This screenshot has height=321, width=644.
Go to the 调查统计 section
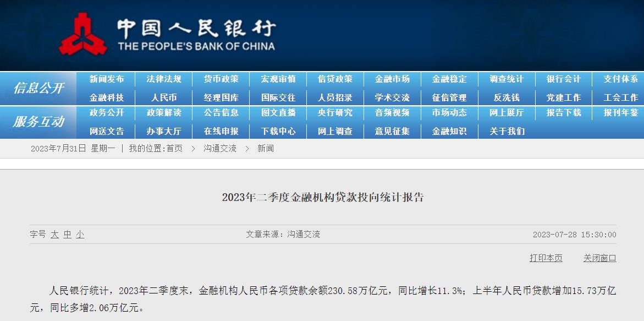point(507,79)
